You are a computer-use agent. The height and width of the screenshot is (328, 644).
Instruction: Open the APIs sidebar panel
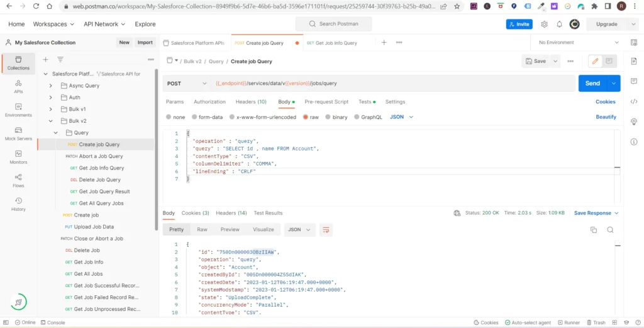18,87
